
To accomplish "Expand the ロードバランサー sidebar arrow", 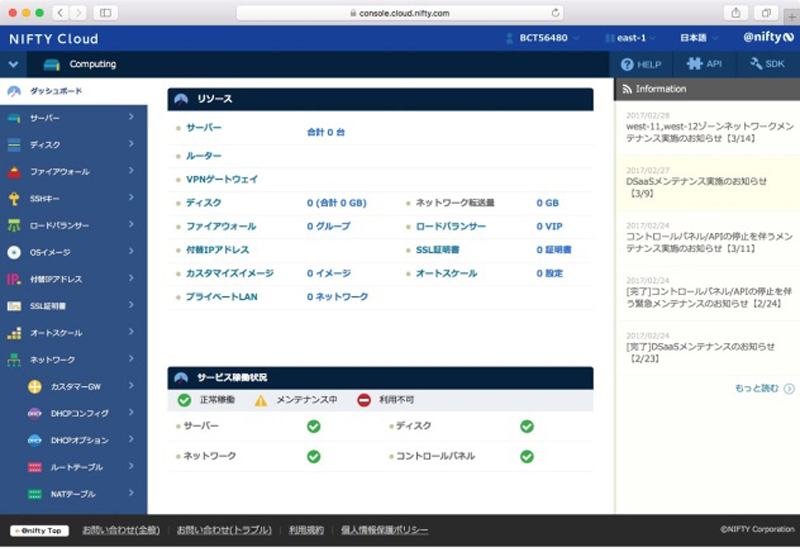I will coord(131,224).
